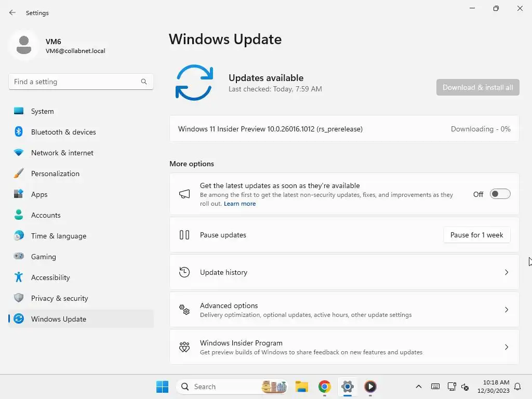This screenshot has width=532, height=399.
Task: Open File Explorer from the taskbar
Action: click(302, 387)
